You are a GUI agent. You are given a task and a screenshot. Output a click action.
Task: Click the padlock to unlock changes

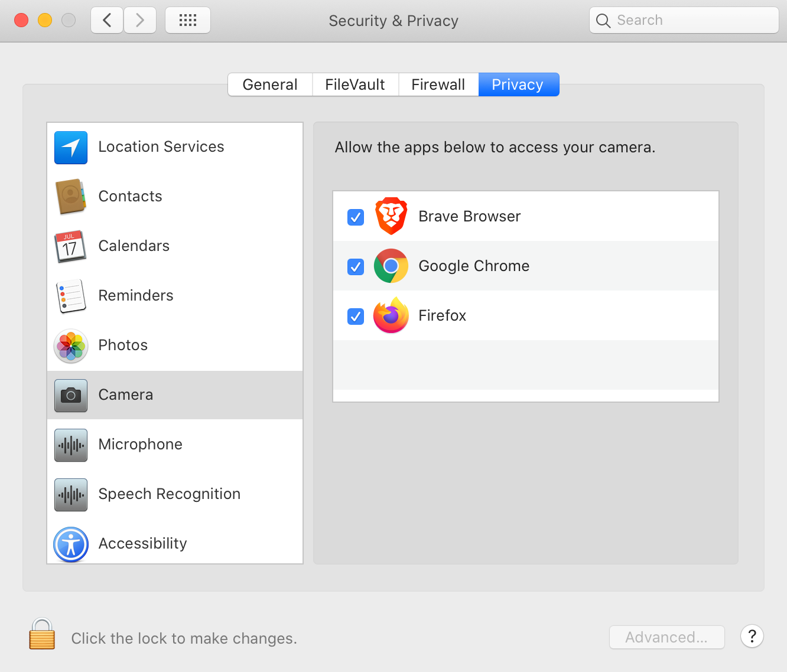[42, 634]
